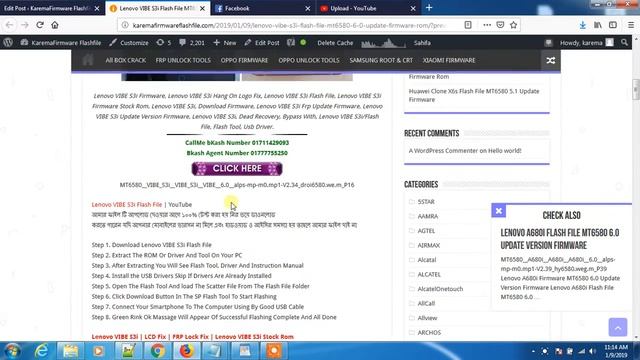
Task: Click New in the admin bar
Action: click(x=224, y=42)
